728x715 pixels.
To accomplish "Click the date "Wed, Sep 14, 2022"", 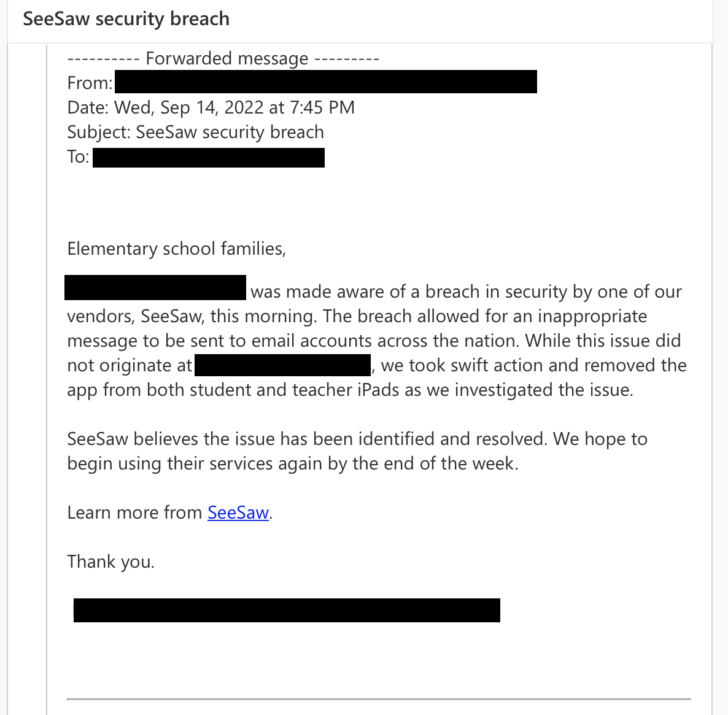I will pos(192,107).
